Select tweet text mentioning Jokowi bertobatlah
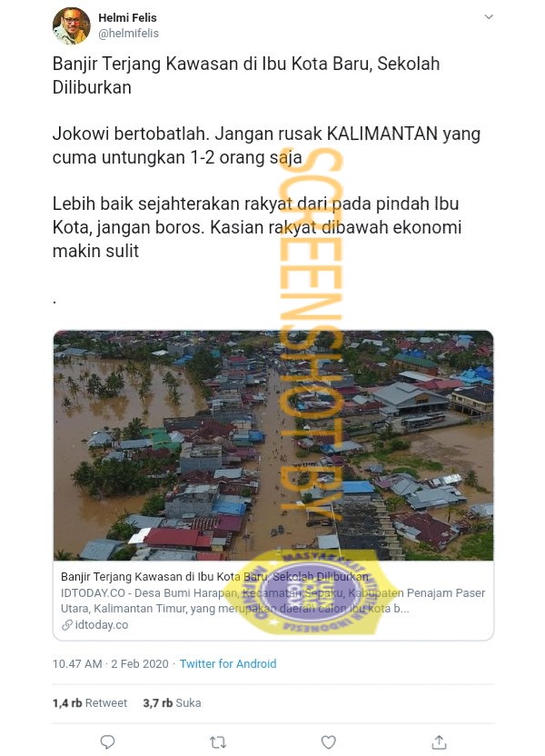Screen dimensions: 545x756 (x=266, y=145)
